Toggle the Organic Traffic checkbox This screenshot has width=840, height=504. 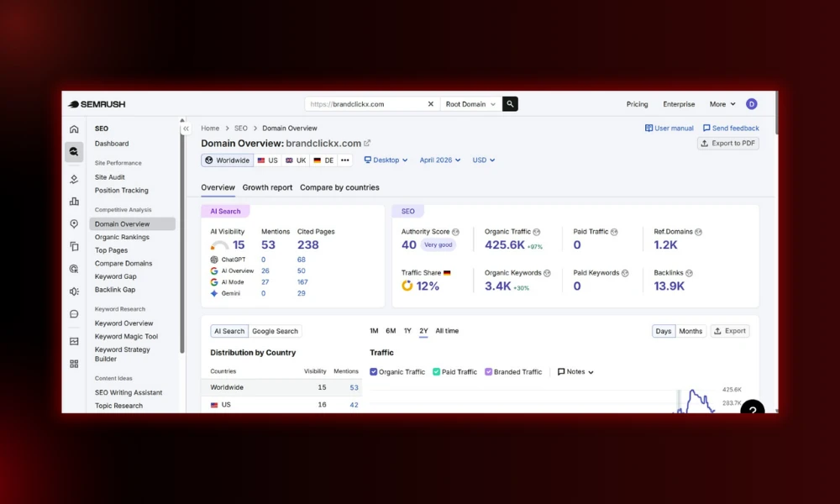[x=374, y=372]
